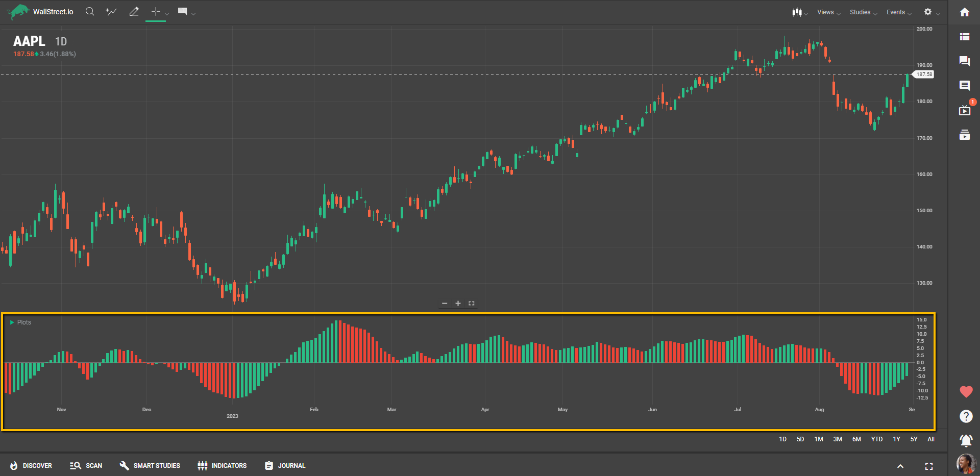Zoom in chart with plus button
Screen dimensions: 980x476
click(458, 304)
